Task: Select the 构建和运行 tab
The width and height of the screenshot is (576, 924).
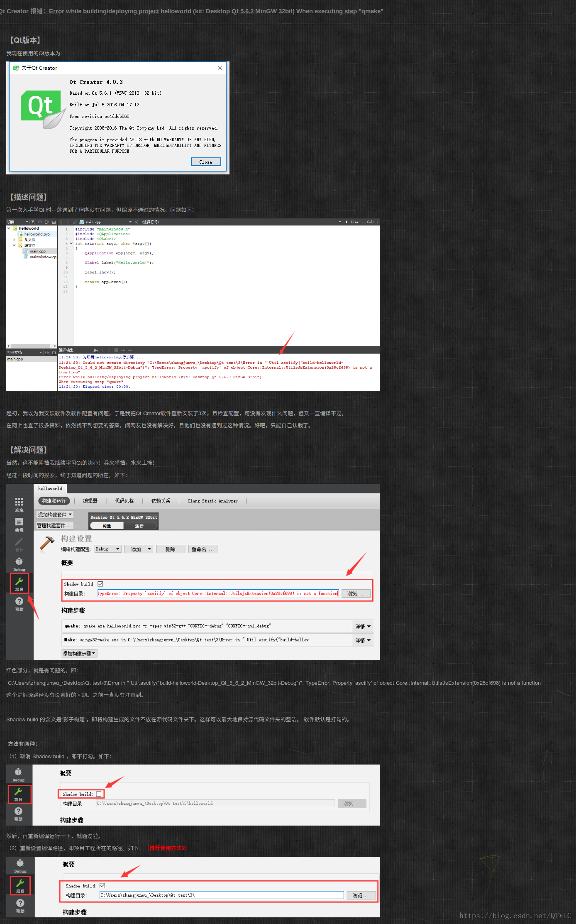Action: (54, 501)
